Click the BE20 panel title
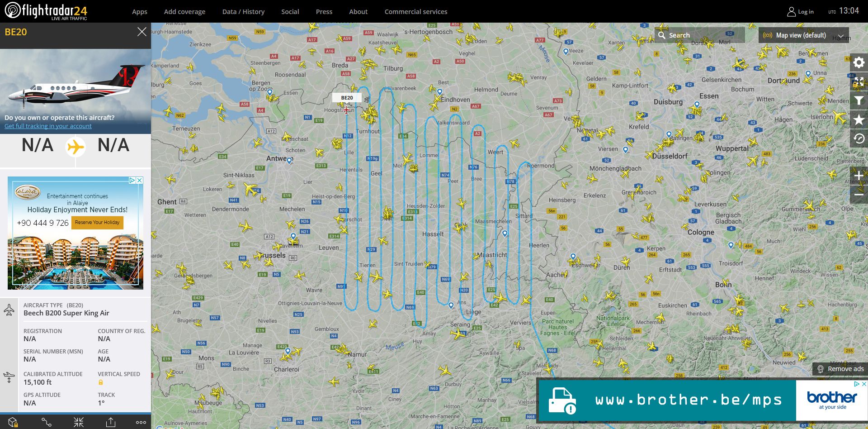This screenshot has height=429, width=868. [16, 32]
